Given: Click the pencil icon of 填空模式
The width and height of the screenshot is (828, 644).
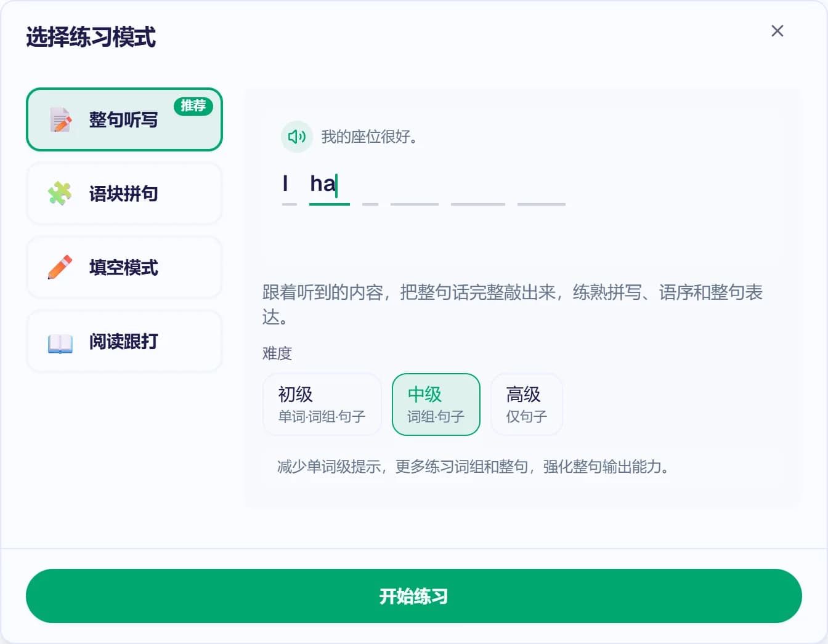Looking at the screenshot, I should coord(60,267).
